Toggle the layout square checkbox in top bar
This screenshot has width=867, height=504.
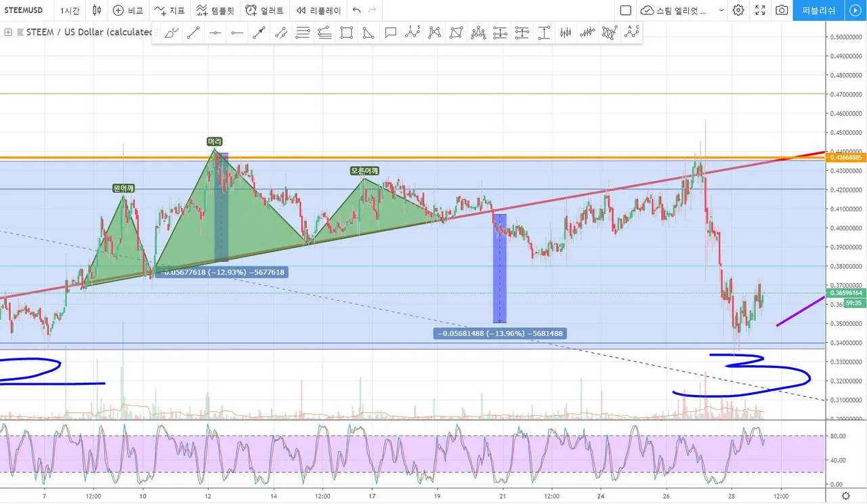coord(626,10)
